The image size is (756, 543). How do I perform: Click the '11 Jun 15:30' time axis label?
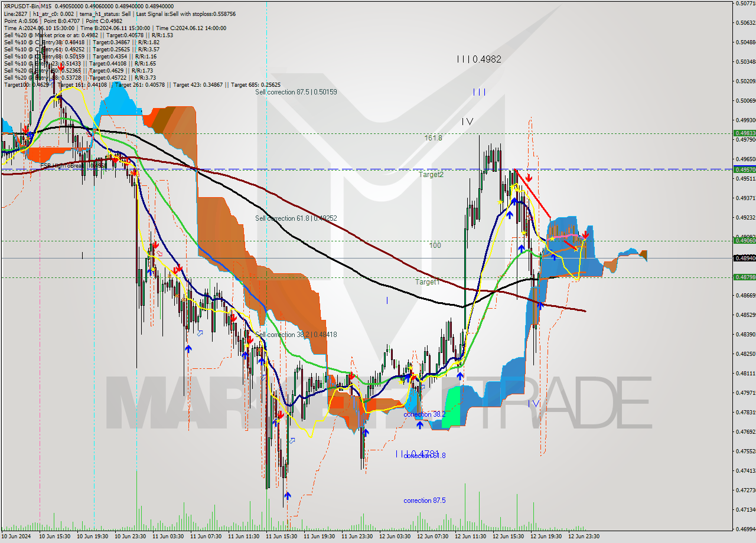[281, 537]
